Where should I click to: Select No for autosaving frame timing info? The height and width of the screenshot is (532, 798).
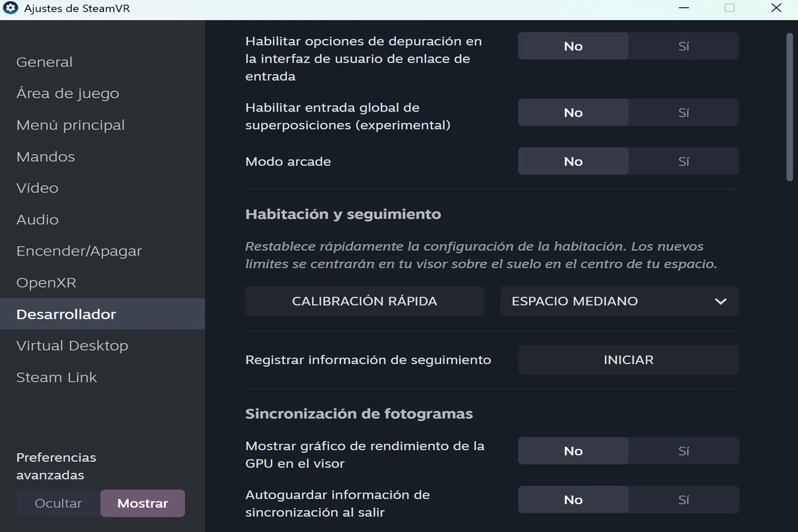tap(573, 500)
